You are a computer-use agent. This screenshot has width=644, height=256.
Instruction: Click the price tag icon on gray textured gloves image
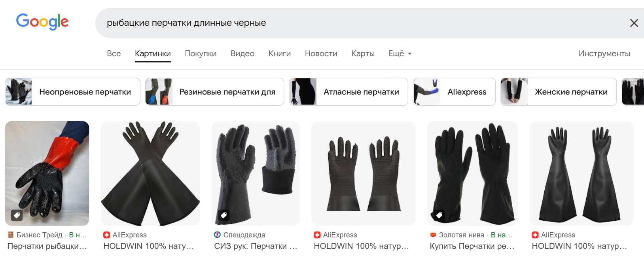point(224,215)
